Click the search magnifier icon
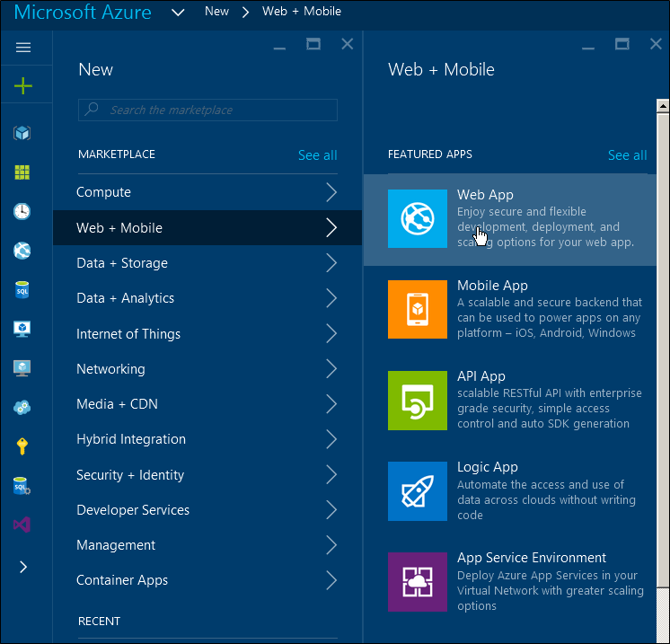The height and width of the screenshot is (644, 670). tap(92, 109)
